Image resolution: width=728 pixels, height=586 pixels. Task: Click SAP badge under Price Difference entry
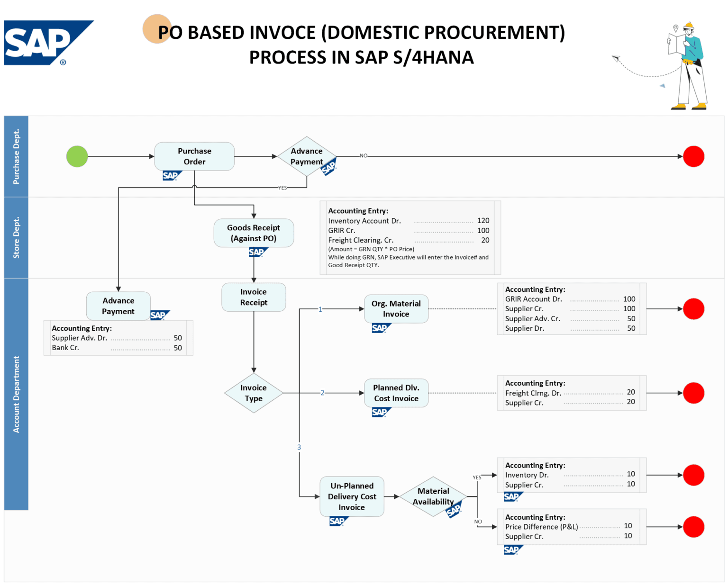[513, 550]
